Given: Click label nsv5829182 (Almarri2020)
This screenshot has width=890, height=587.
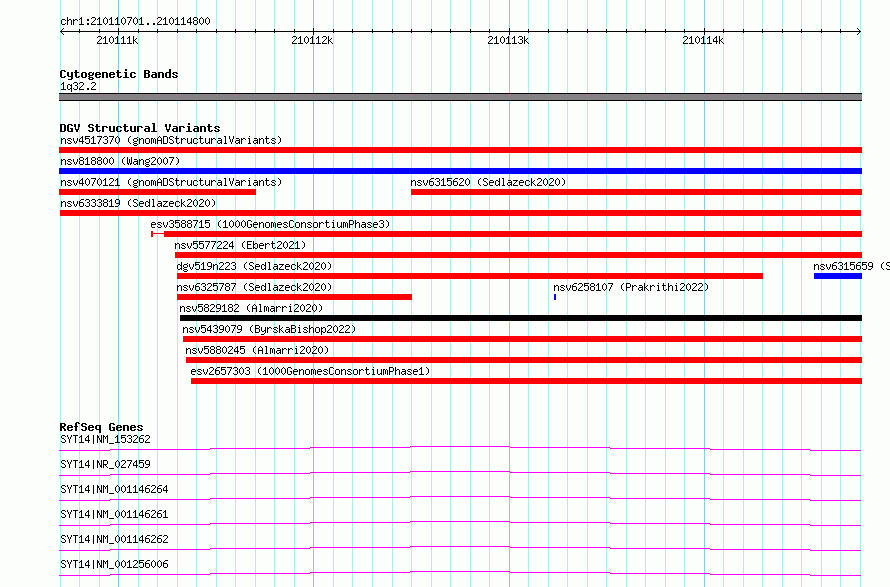Looking at the screenshot, I should point(251,308).
